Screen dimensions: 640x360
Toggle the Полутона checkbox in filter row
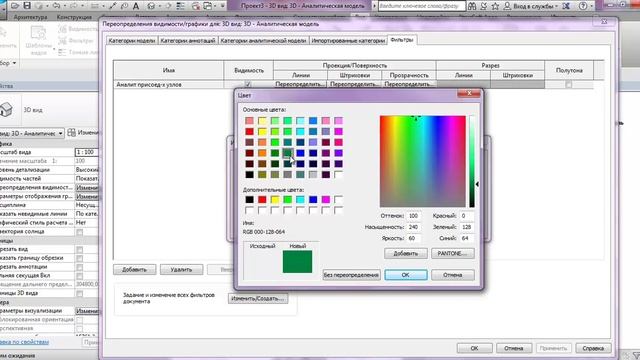pyautogui.click(x=569, y=84)
